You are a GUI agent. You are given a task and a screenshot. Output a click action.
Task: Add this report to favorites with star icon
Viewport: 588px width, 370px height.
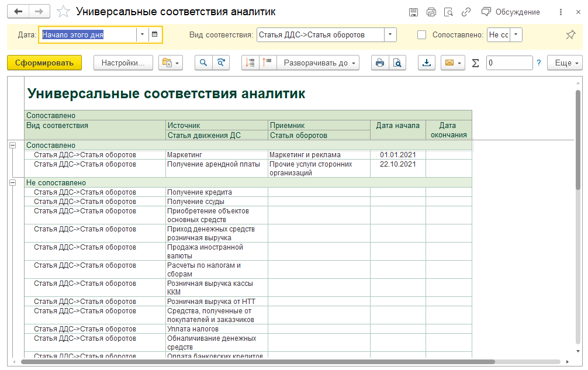tap(64, 12)
